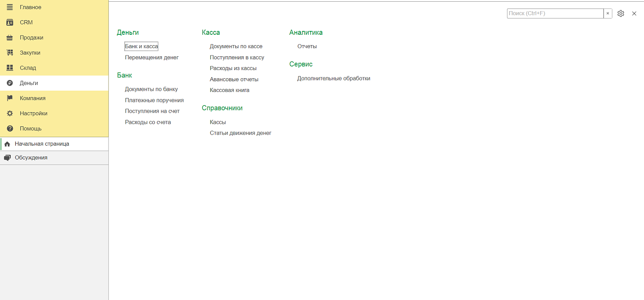The height and width of the screenshot is (300, 644).
Task: Click the shopping cart icon for Закупки
Action: [10, 53]
